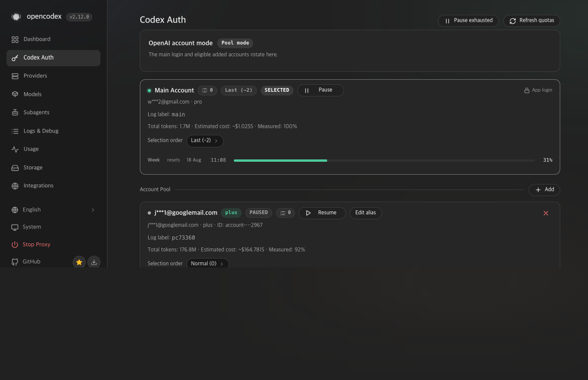The height and width of the screenshot is (380, 588).
Task: Click the v2.12.0 version badge
Action: pos(79,17)
